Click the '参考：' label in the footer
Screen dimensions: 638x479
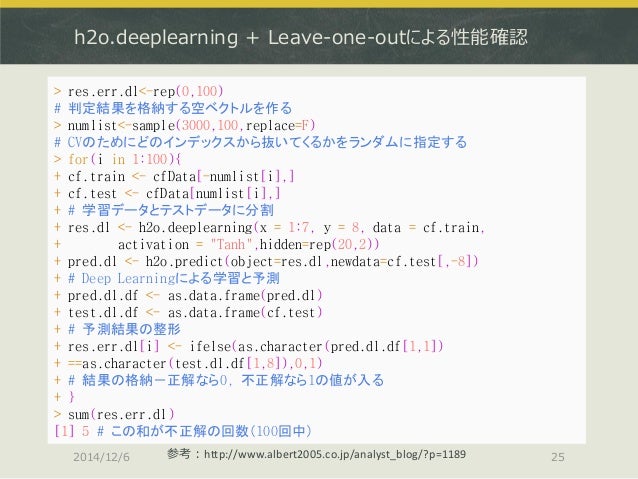click(183, 454)
